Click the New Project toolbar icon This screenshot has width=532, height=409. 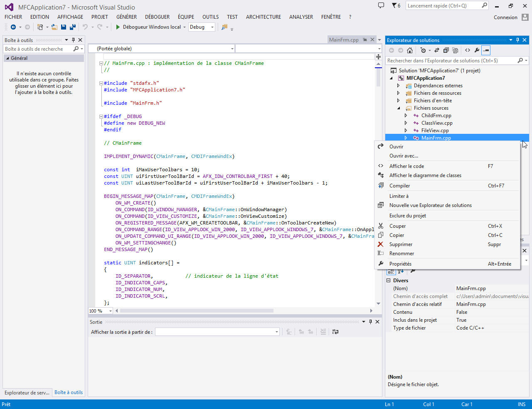click(x=40, y=27)
